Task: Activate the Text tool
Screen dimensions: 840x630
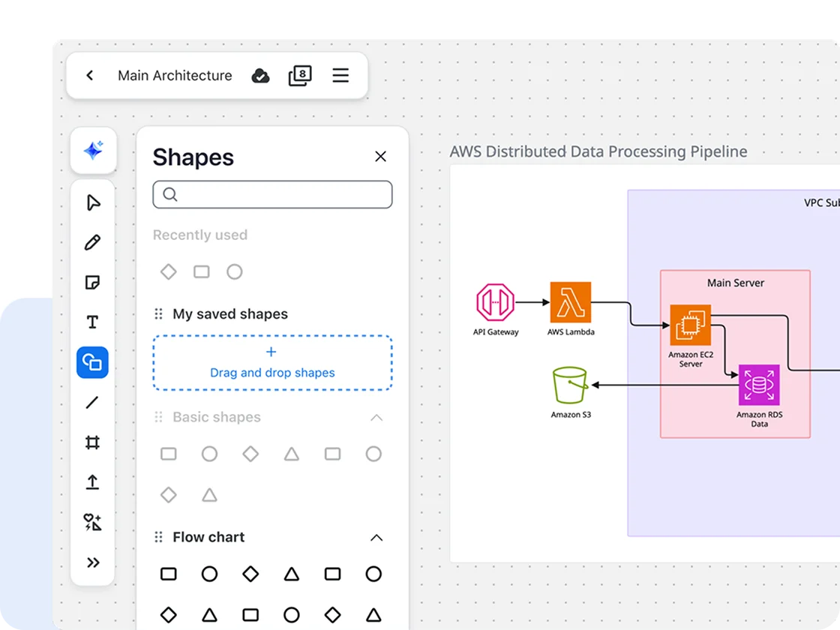Action: (92, 322)
